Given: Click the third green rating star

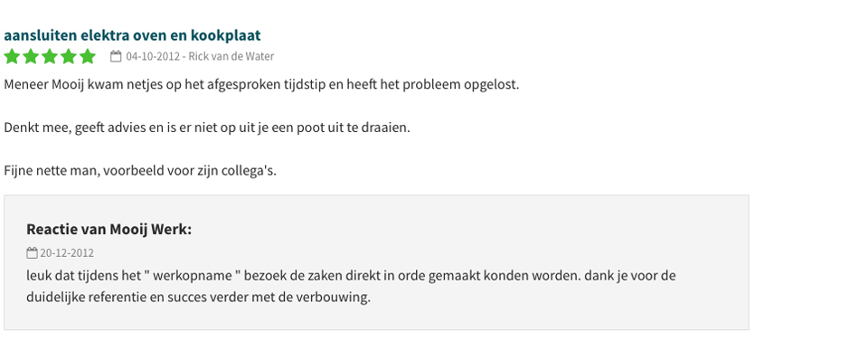Looking at the screenshot, I should [x=50, y=56].
